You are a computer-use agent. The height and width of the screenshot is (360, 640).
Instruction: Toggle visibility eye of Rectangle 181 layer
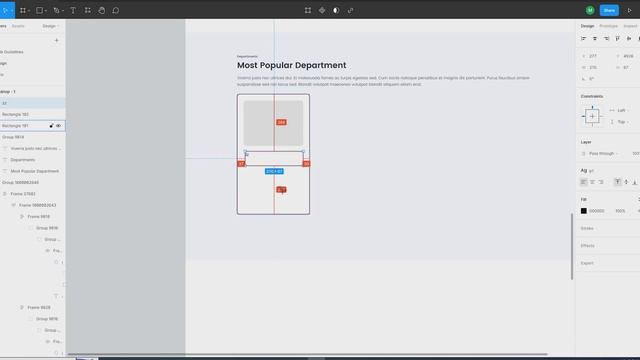click(x=58, y=126)
